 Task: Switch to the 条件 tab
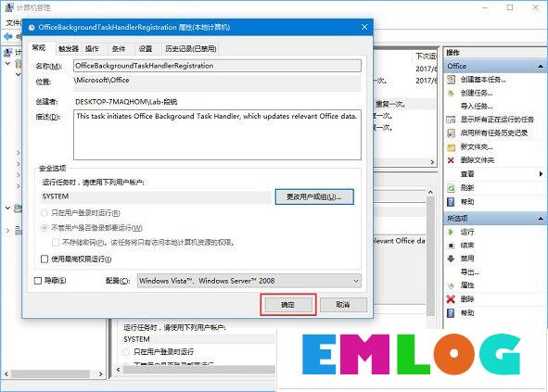(119, 49)
